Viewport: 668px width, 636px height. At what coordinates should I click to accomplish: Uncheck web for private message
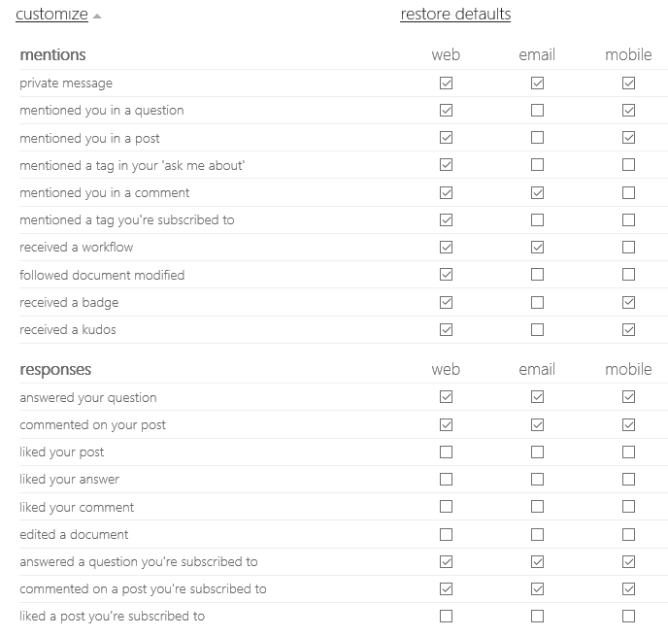pyautogui.click(x=445, y=83)
